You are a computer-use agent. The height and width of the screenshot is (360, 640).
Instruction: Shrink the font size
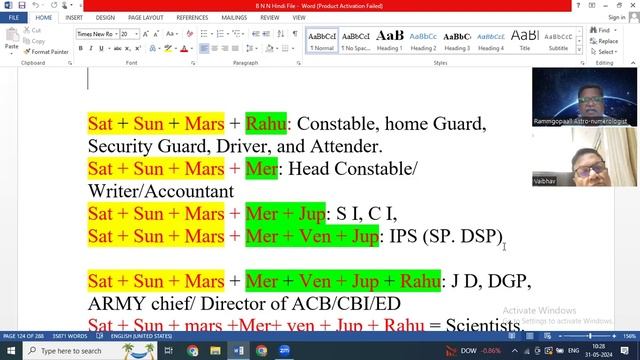click(x=156, y=34)
